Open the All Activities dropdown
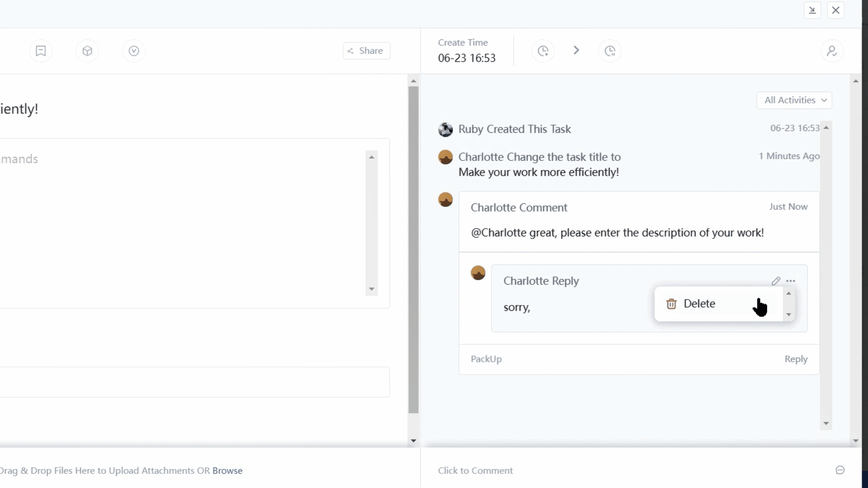This screenshot has height=488, width=868. [794, 100]
